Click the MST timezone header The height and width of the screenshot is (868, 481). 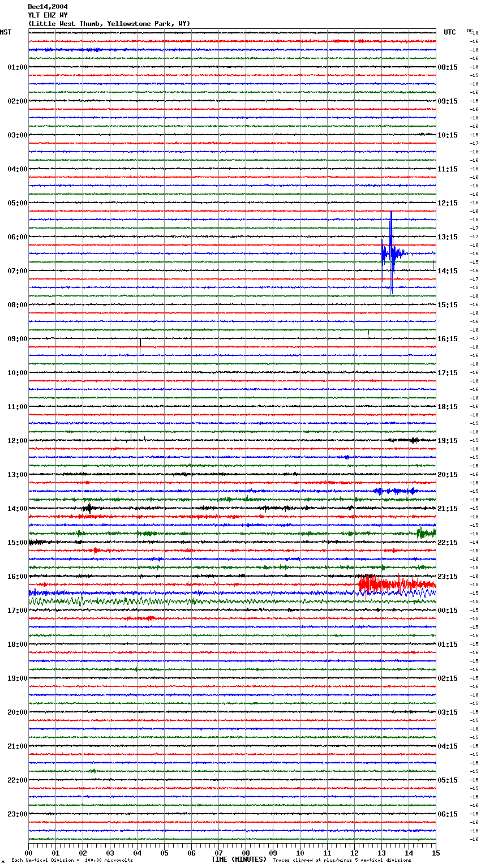point(6,32)
